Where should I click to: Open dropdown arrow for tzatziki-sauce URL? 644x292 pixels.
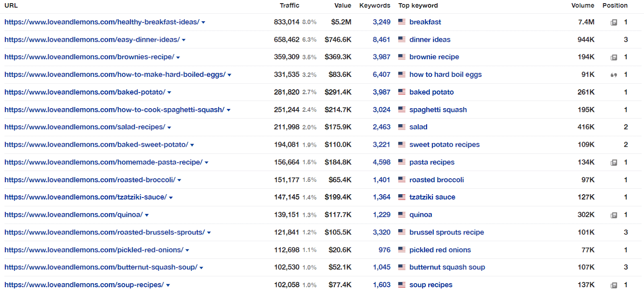171,197
